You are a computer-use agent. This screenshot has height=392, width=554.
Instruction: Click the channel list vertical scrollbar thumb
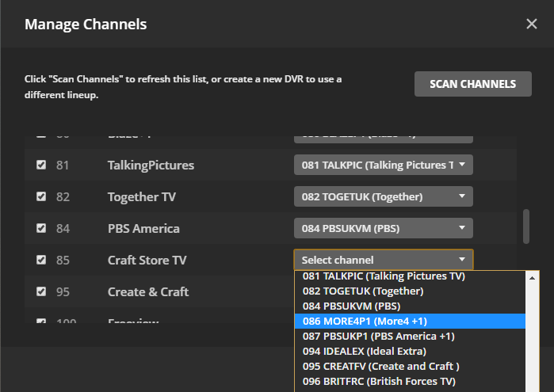coord(526,226)
